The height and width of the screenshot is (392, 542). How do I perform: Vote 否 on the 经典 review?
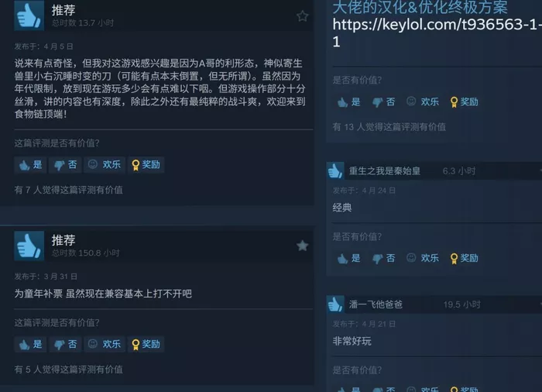pos(384,258)
